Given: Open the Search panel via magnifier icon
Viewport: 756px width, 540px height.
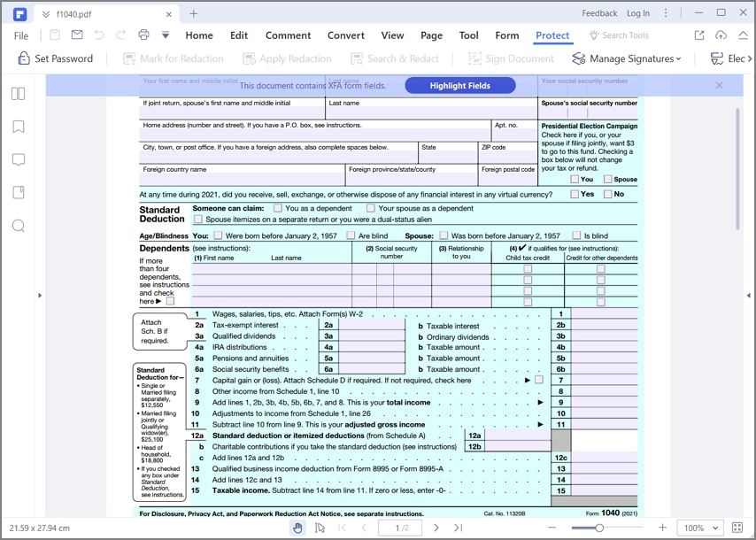Looking at the screenshot, I should 19,224.
